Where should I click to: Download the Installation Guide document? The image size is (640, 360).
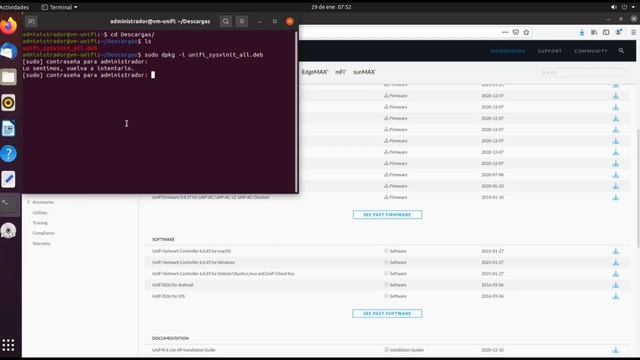(616, 350)
